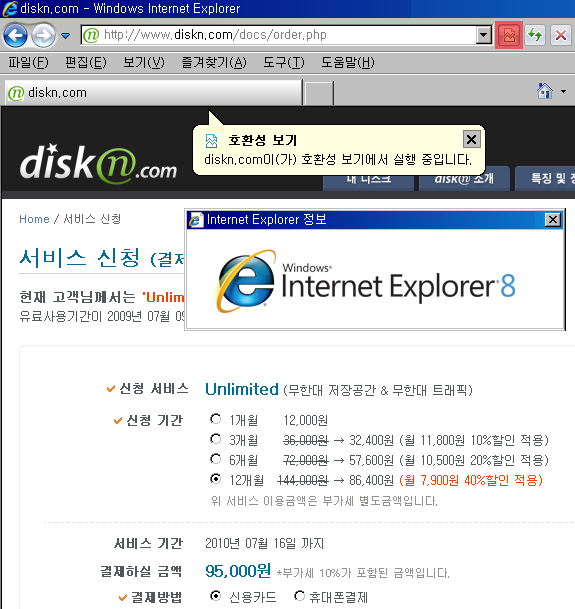Select the 3개월 32,400원 period option
Image resolution: width=575 pixels, height=609 pixels.
pyautogui.click(x=215, y=439)
